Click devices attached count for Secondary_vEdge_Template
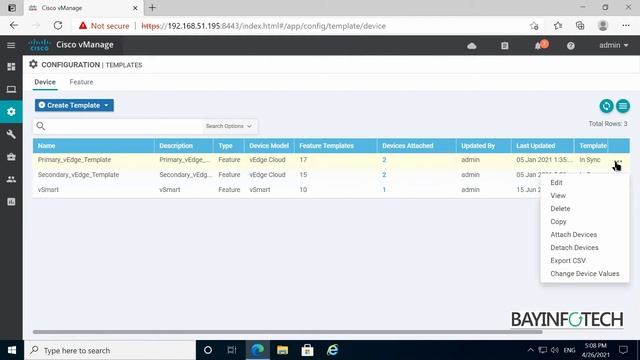This screenshot has width=640, height=360. click(384, 175)
